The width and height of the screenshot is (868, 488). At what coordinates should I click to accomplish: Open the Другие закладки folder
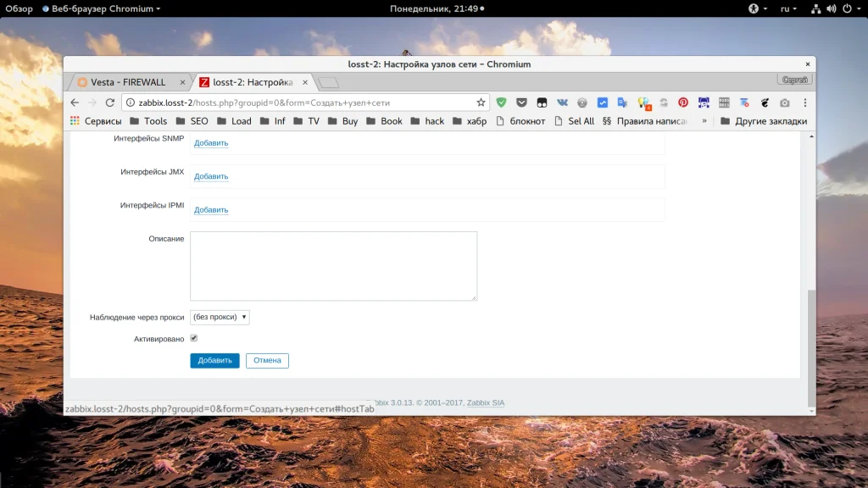(763, 121)
